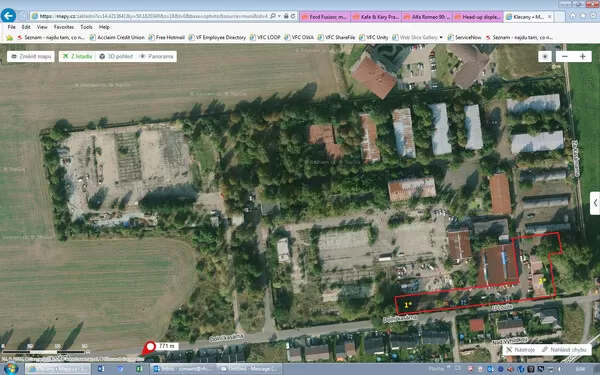Open VFC Unity bookmark
The height and width of the screenshot is (375, 600).
pyautogui.click(x=373, y=38)
